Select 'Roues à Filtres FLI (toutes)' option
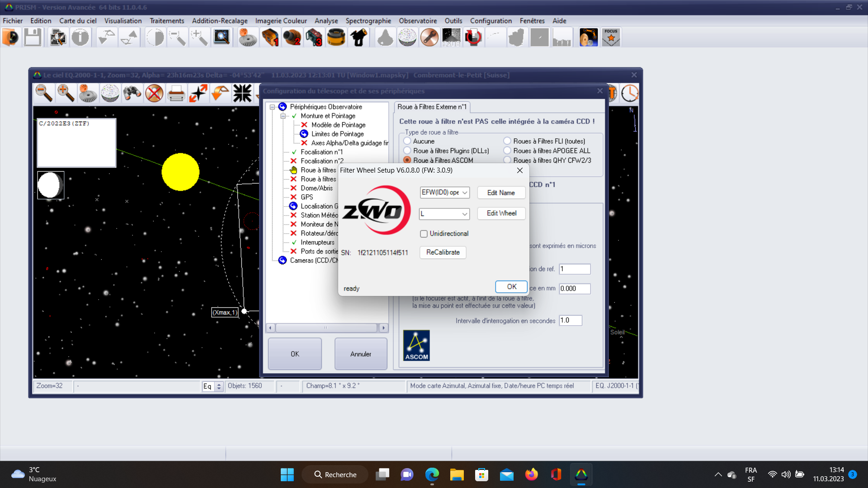 coord(507,141)
